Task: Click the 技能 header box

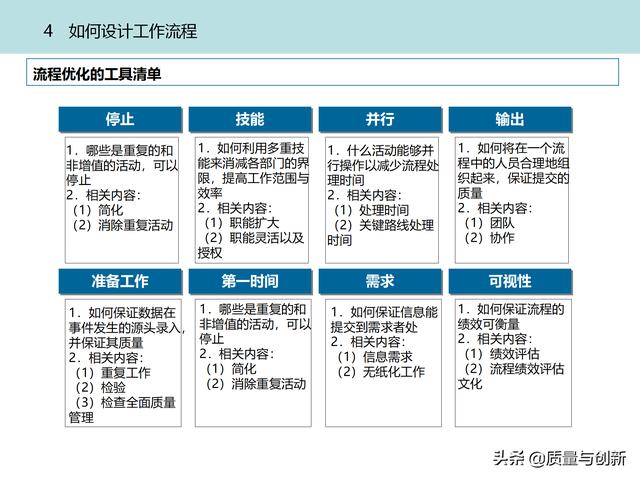Action: 250,120
